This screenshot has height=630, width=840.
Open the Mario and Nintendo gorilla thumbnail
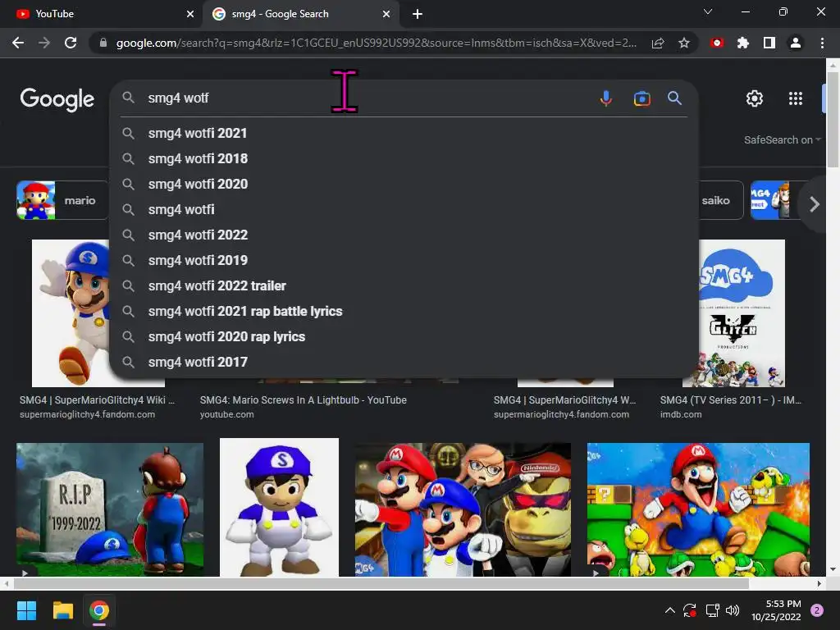point(463,509)
